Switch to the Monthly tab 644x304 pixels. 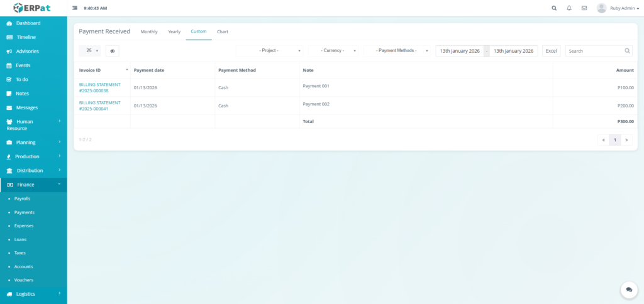pyautogui.click(x=149, y=31)
